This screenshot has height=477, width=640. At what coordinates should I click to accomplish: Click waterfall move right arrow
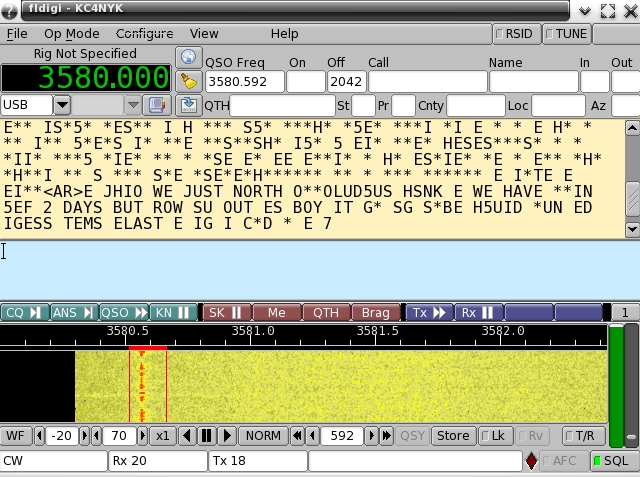(227, 436)
